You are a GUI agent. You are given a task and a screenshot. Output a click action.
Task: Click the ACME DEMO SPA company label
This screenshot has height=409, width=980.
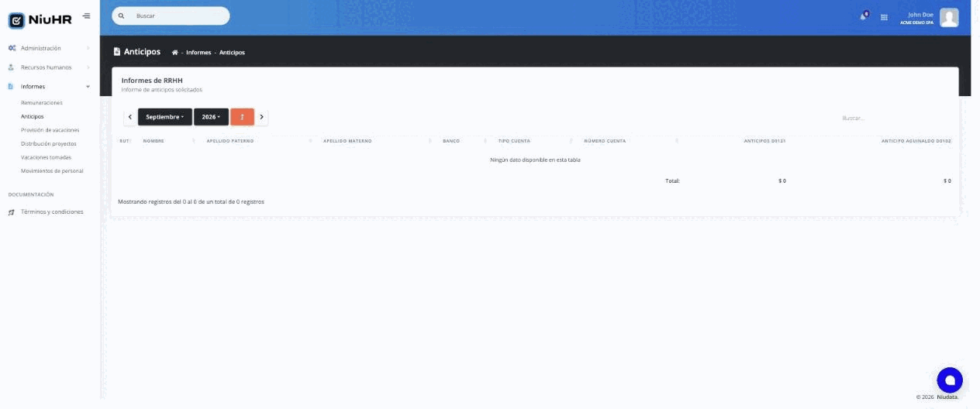tap(916, 22)
